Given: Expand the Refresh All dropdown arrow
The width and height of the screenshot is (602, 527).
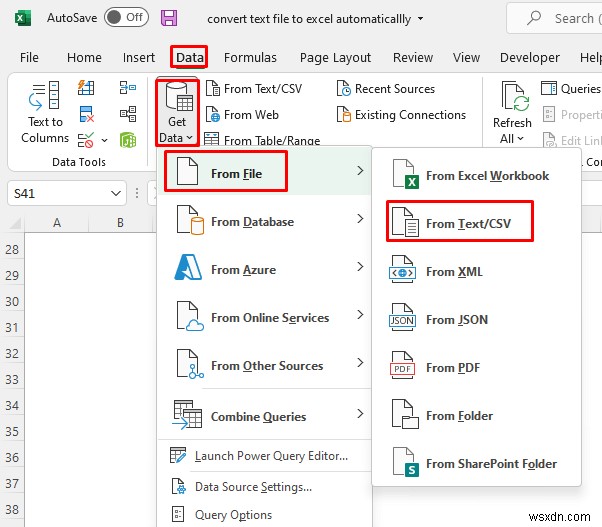Looking at the screenshot, I should 520,139.
